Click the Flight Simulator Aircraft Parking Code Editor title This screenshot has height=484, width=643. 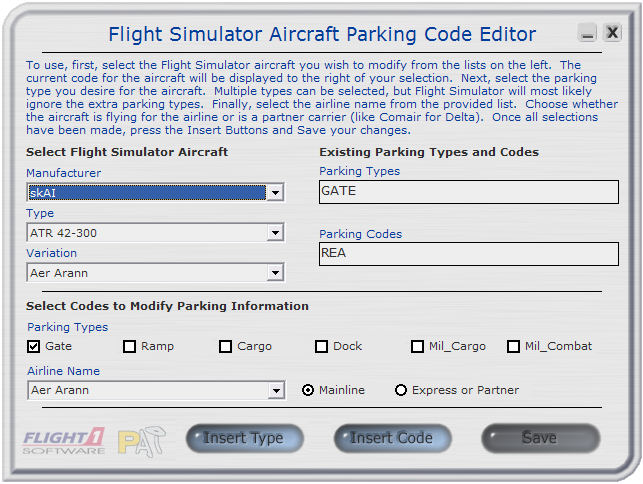click(x=322, y=34)
